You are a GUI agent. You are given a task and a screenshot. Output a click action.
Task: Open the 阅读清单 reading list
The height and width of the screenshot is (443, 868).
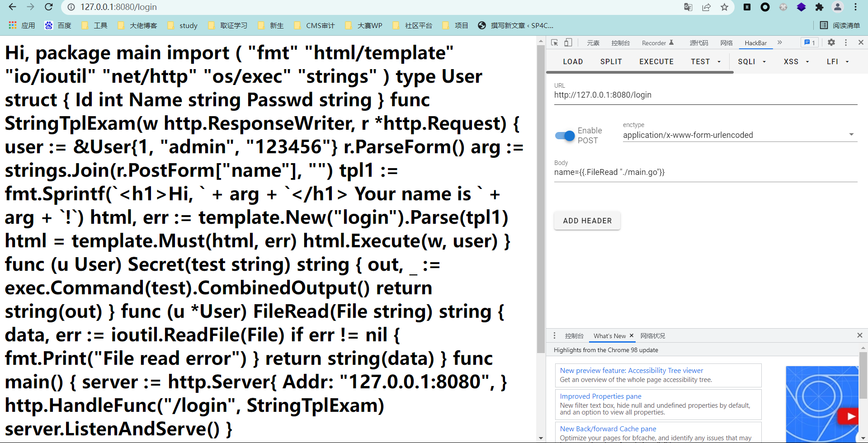[x=840, y=25]
